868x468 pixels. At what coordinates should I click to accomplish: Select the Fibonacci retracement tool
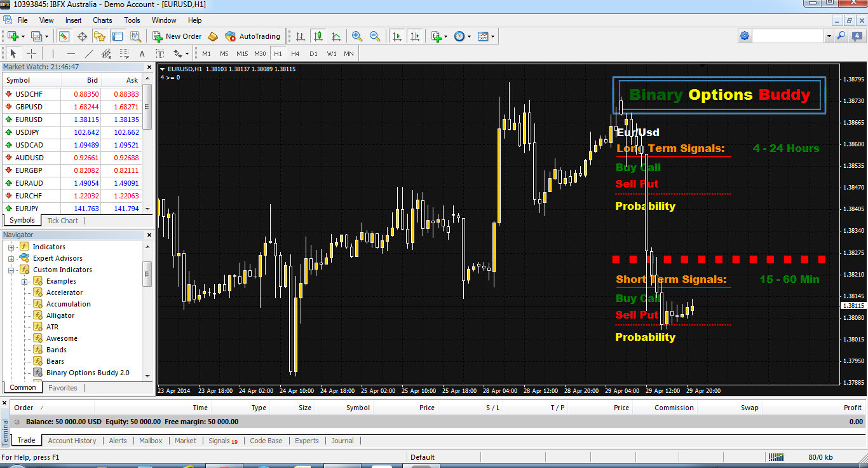click(x=124, y=53)
